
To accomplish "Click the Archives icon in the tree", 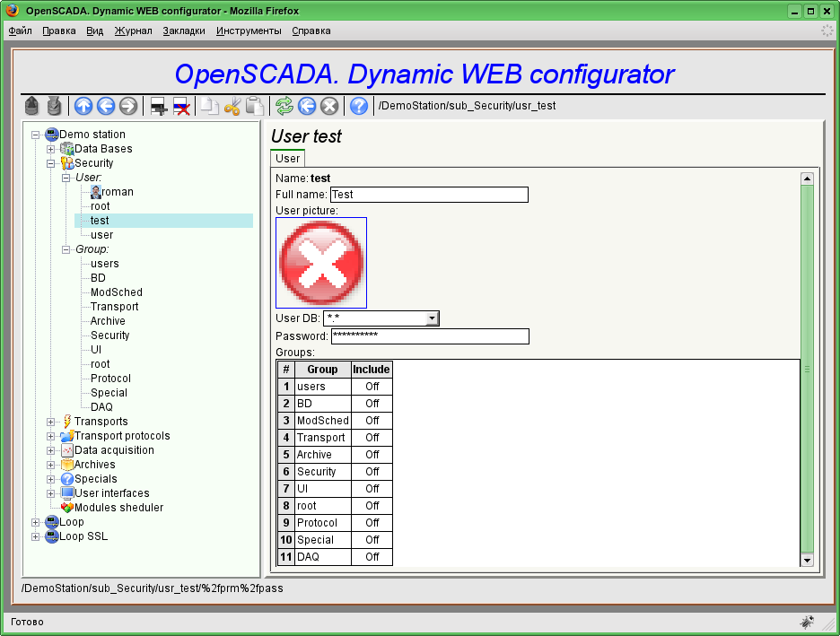I will click(67, 465).
